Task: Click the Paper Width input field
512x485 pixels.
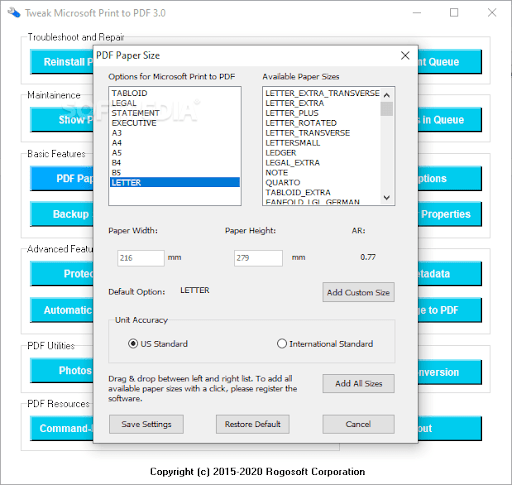Action: click(x=141, y=258)
